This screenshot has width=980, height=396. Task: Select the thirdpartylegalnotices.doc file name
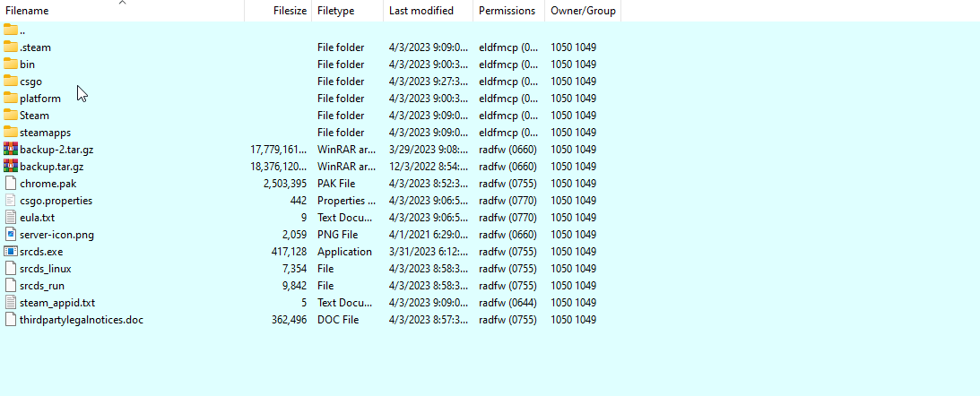[x=81, y=320]
